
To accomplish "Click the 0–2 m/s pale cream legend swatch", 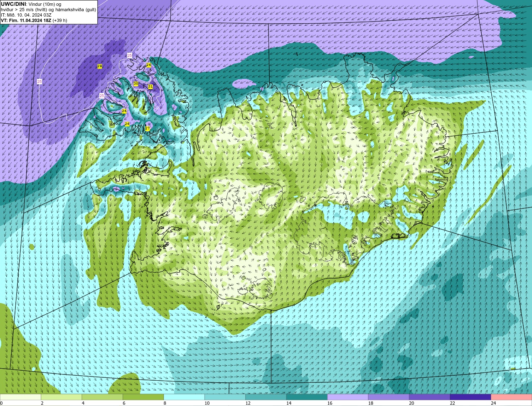I will point(20,397).
